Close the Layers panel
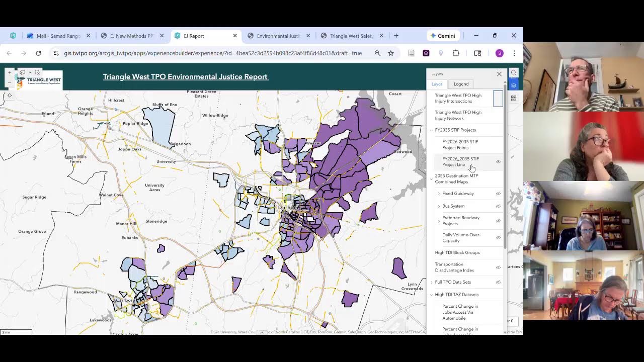The height and width of the screenshot is (362, 644). tap(499, 74)
